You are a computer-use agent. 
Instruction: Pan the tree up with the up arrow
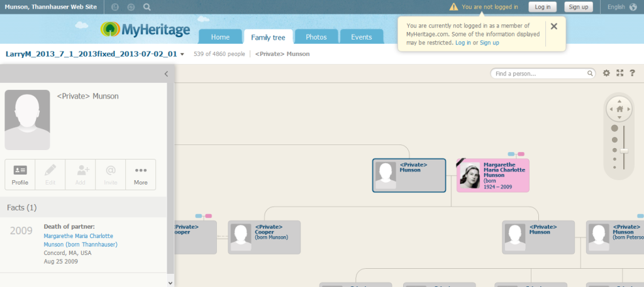[x=619, y=101]
